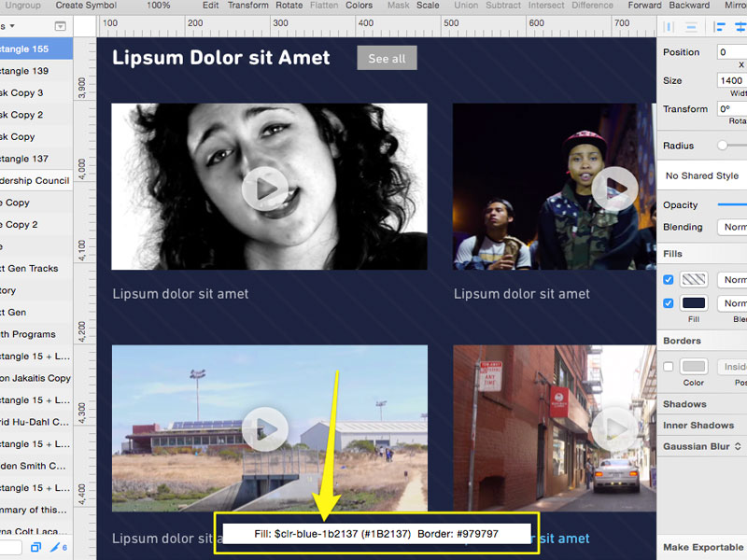The height and width of the screenshot is (560, 747).
Task: Select the layer ending in 'th Programs'
Action: click(36, 334)
